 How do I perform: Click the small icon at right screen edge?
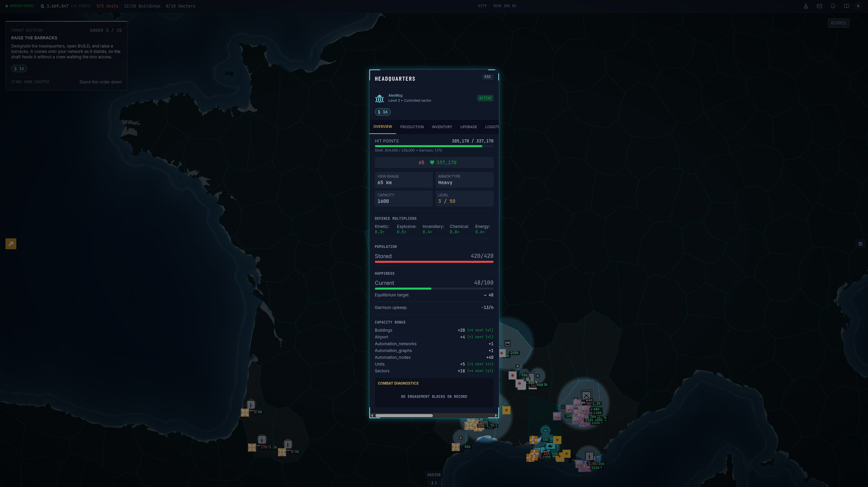(860, 244)
